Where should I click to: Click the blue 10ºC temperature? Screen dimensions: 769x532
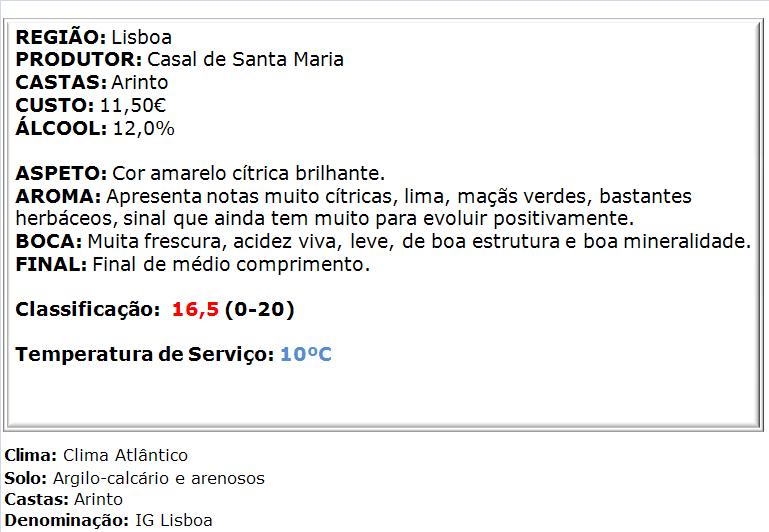point(306,355)
